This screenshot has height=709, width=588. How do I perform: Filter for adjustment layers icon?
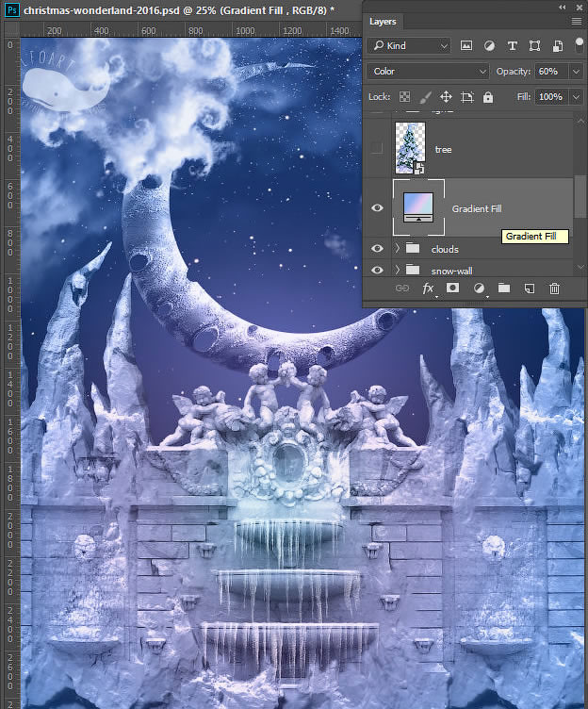pos(489,45)
